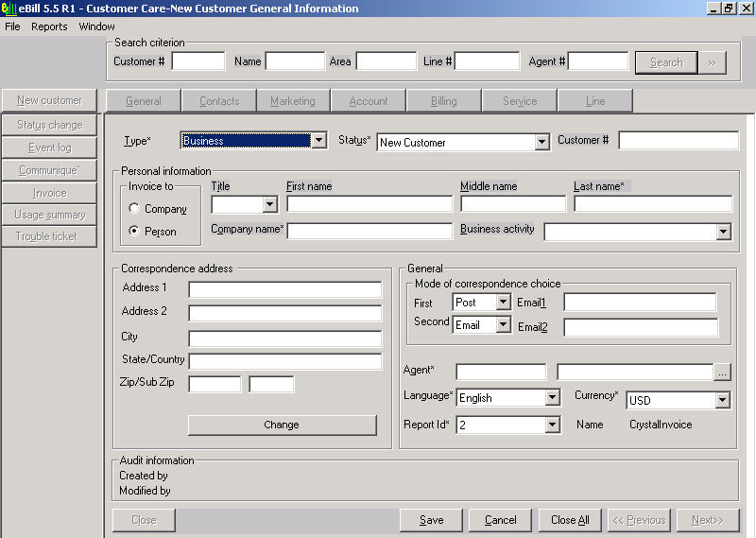Open the Window menu

97,26
